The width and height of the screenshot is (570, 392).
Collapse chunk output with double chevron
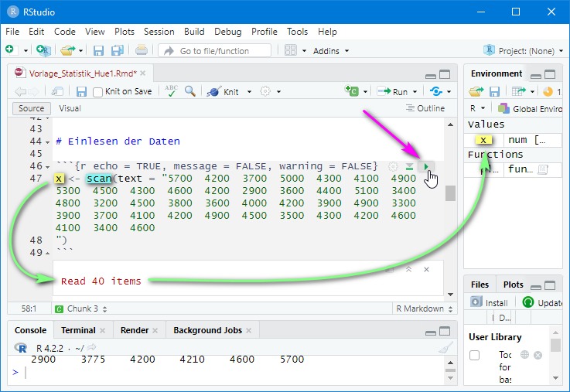click(408, 269)
